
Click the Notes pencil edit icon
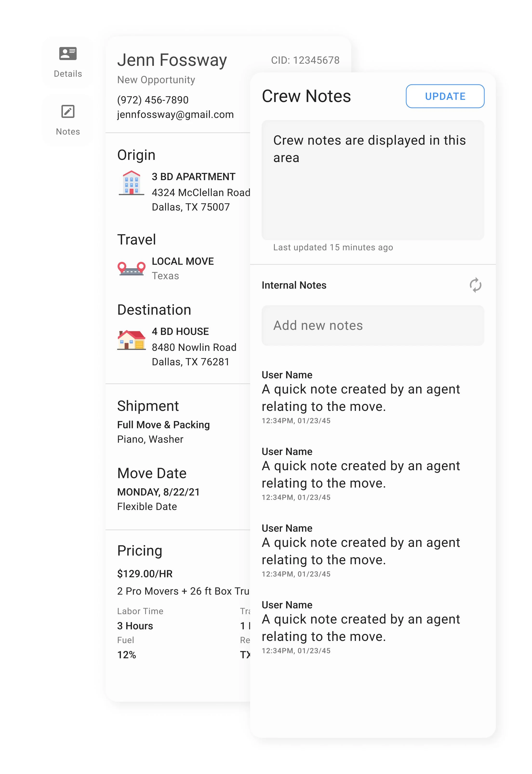[x=68, y=111]
